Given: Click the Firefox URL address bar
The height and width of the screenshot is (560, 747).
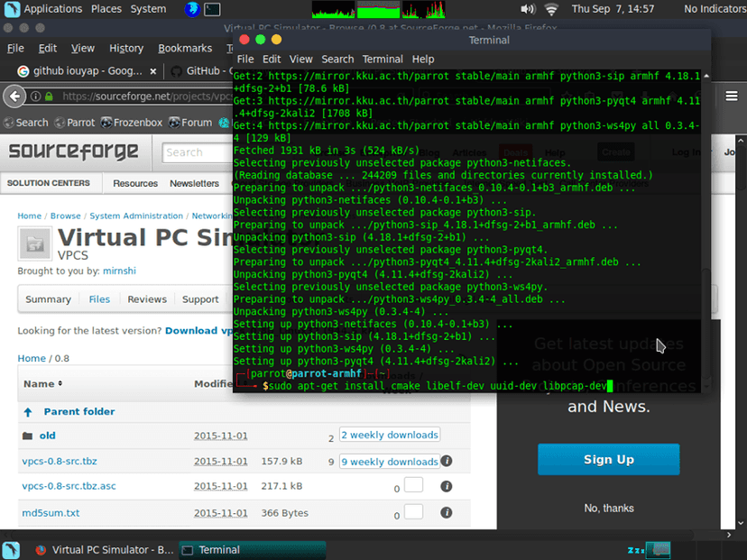Looking at the screenshot, I should (x=148, y=96).
